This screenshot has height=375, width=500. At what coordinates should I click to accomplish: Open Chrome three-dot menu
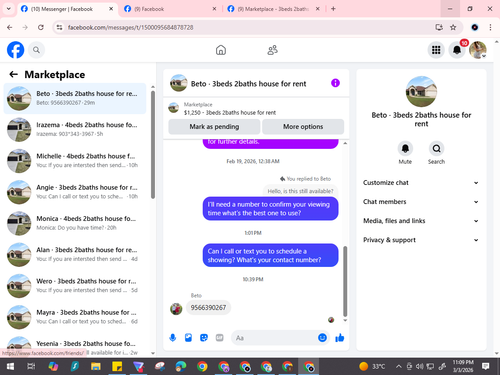[490, 27]
